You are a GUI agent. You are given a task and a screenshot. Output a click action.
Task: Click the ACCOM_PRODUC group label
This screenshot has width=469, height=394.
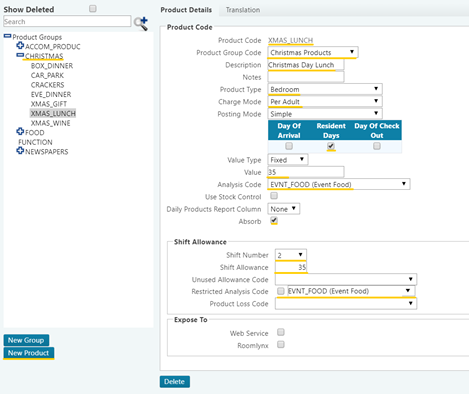click(x=53, y=47)
